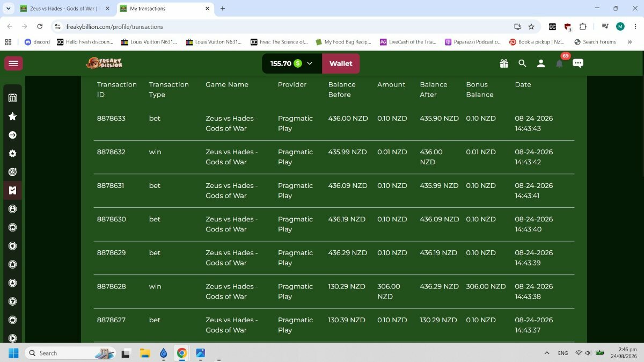Click the address bar URL field
Screen dimensions: 644x362
[x=284, y=26]
